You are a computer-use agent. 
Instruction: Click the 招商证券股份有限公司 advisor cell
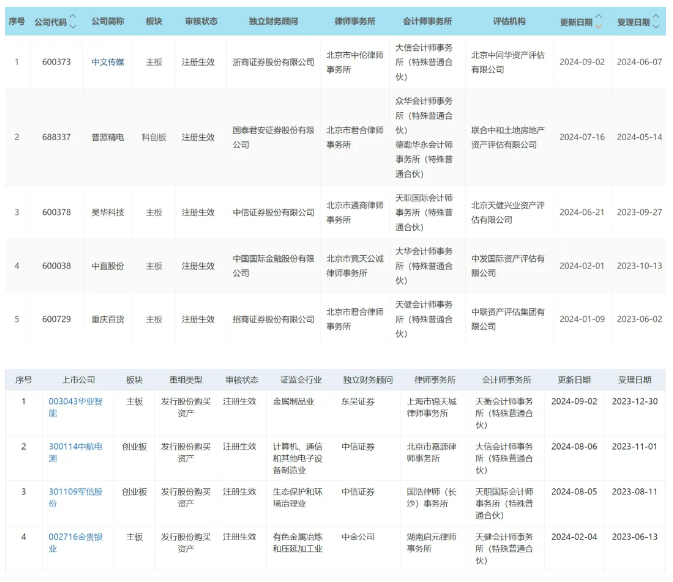273,319
